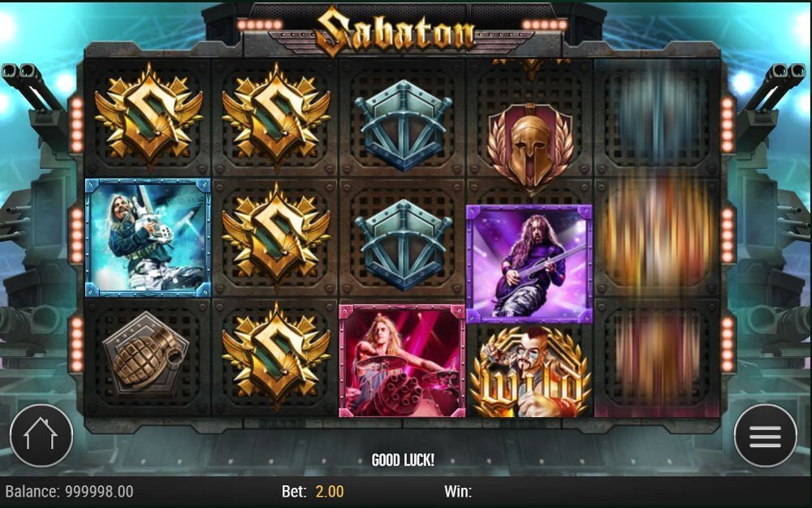Click the bottom gold S emblem on reel two

tap(276, 356)
